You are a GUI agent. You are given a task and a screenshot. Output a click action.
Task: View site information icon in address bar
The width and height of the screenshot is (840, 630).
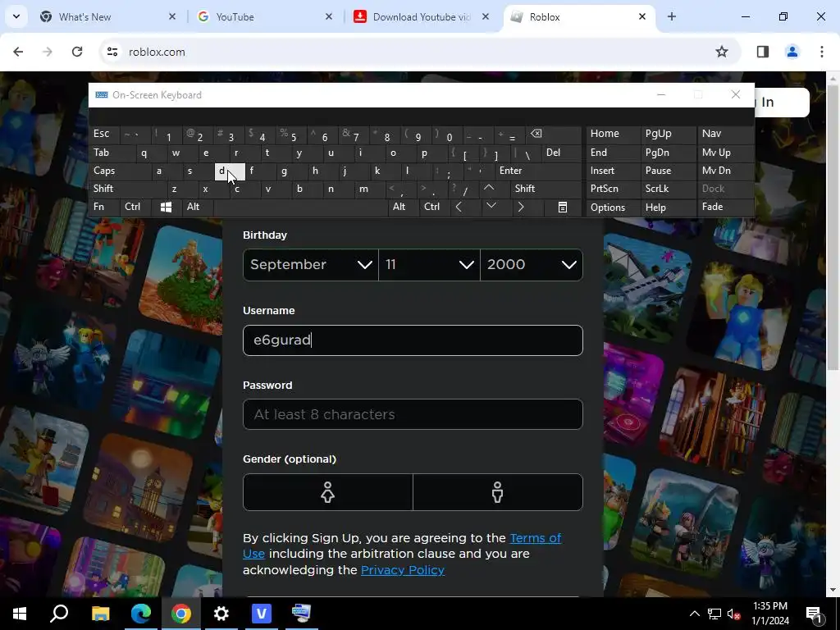click(112, 52)
